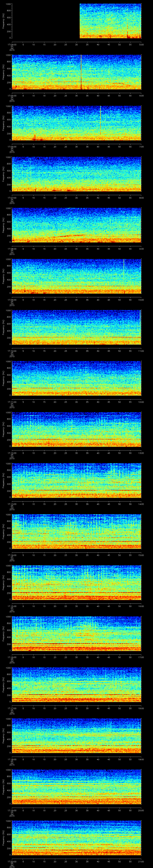The width and height of the screenshot is (153, 868).
Task: Click the 16:00 end time label
Action: [x=141, y=606]
